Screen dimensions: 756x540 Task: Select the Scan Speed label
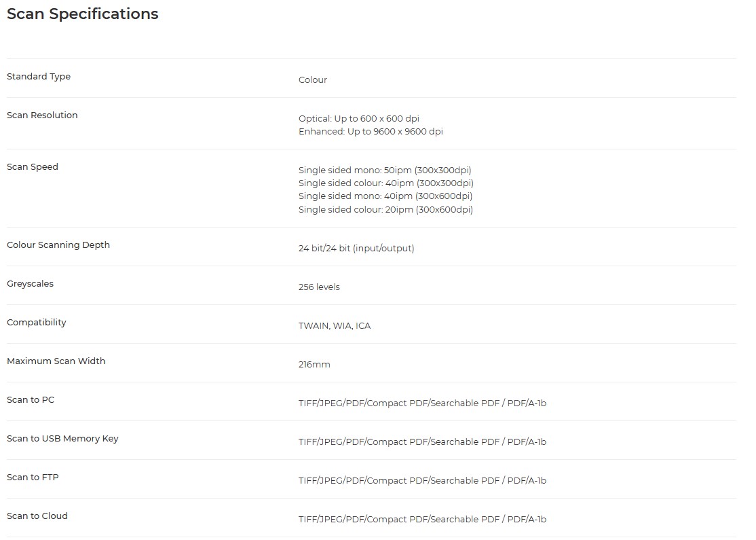33,167
